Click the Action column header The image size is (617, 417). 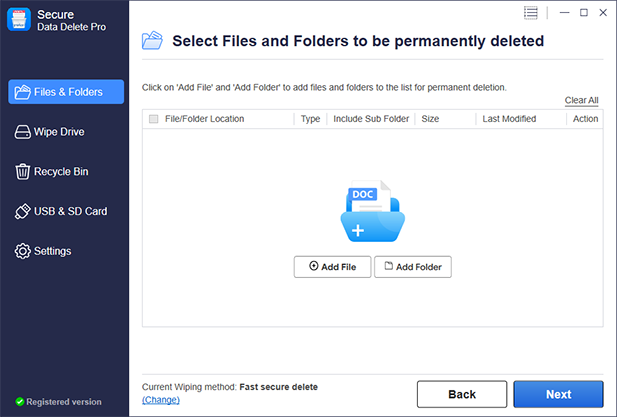[x=585, y=119]
